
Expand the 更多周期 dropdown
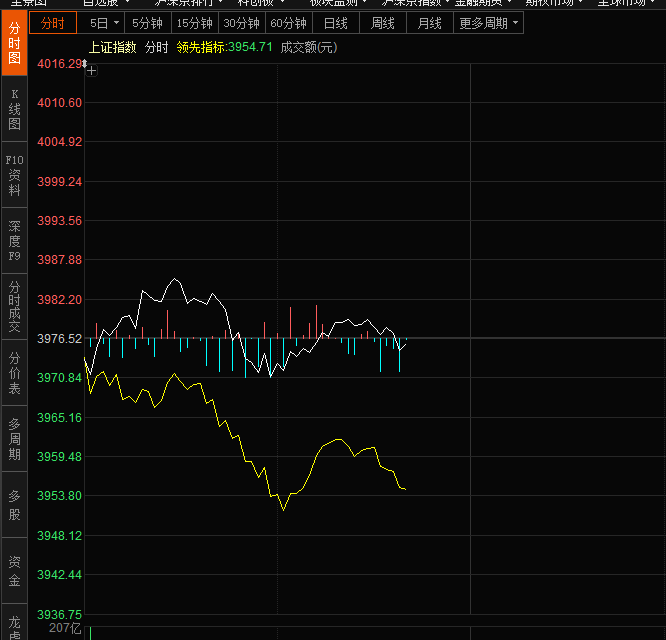click(489, 22)
